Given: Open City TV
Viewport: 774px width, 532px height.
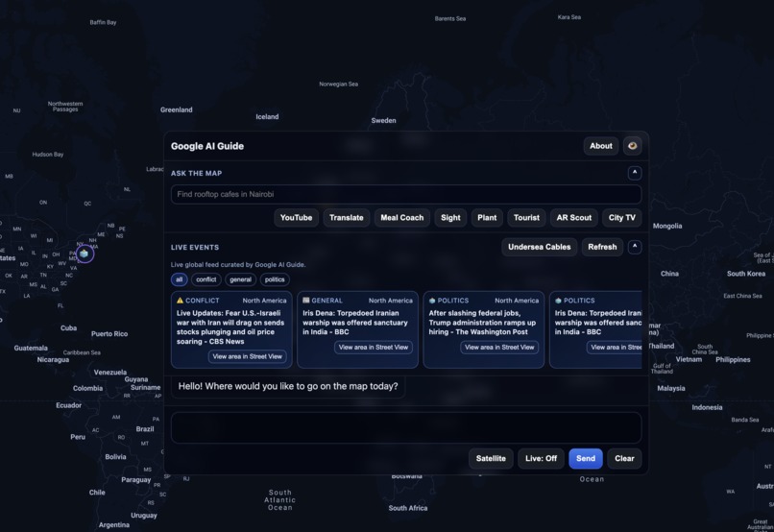Looking at the screenshot, I should [621, 218].
